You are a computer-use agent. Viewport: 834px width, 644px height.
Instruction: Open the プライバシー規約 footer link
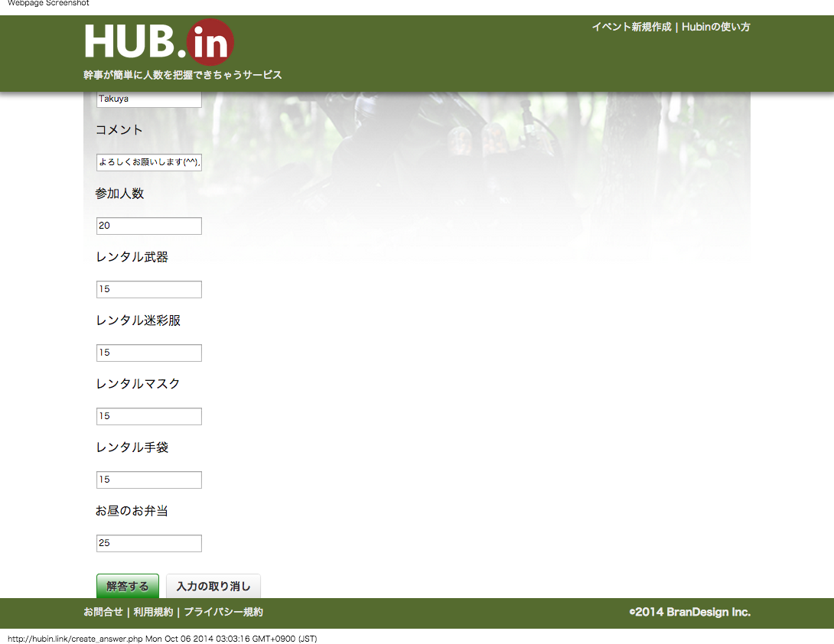[x=223, y=612]
